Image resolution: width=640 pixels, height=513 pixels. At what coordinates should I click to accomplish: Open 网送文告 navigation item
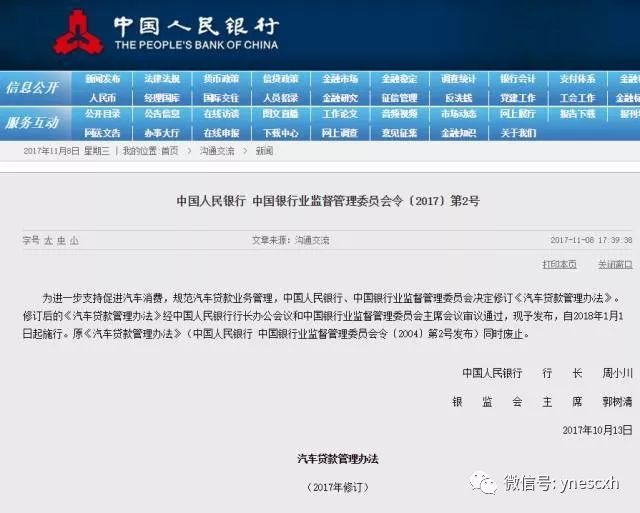tap(103, 133)
